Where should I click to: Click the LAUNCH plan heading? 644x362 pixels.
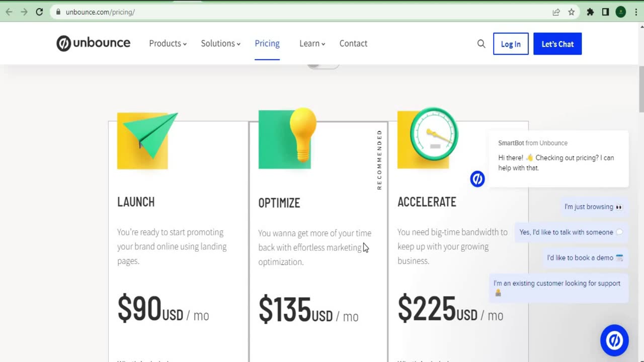coord(136,202)
